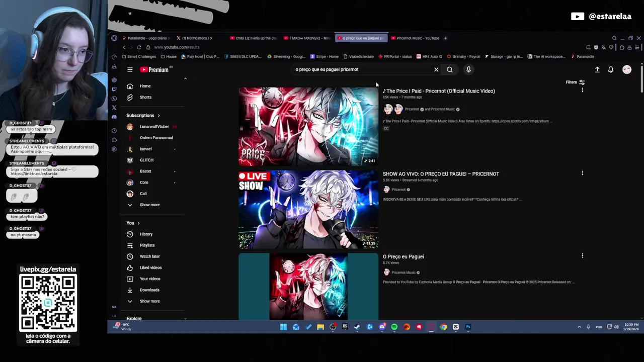Clear the YouTube search box text
The image size is (644, 362).
coord(436,70)
